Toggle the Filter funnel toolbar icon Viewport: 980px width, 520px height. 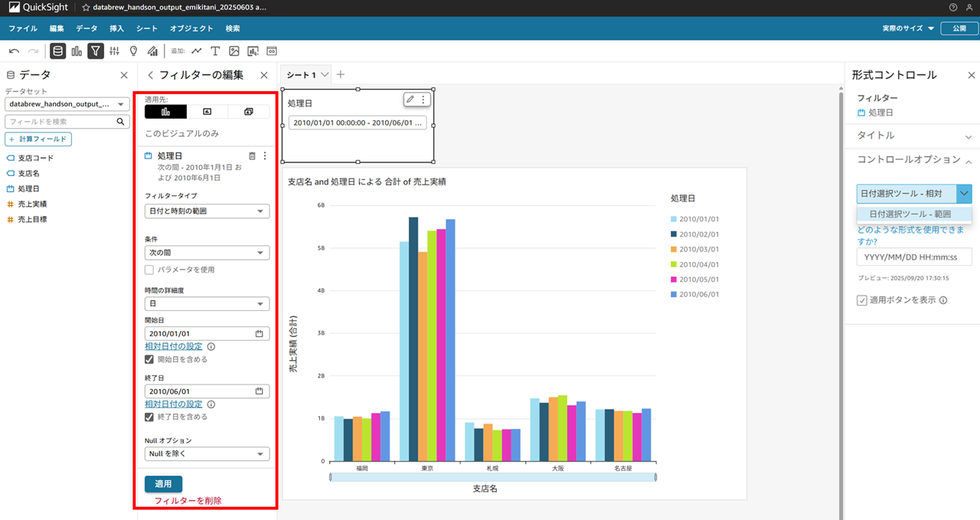tap(96, 51)
